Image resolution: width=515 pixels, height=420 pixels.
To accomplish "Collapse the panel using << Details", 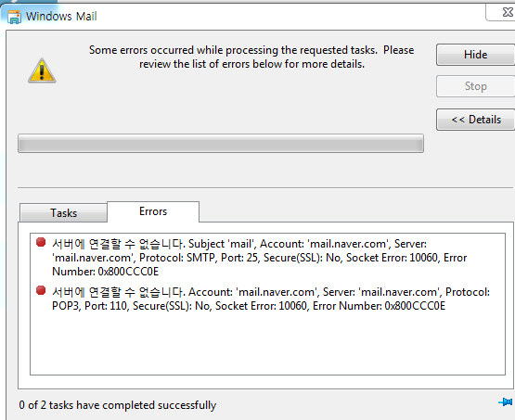I will click(x=475, y=120).
